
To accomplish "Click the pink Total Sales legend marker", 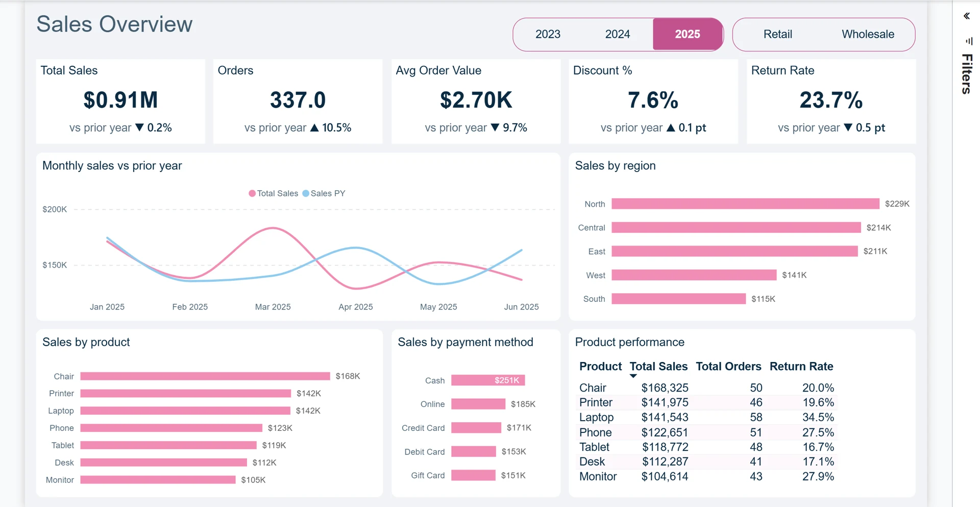I will [x=252, y=194].
